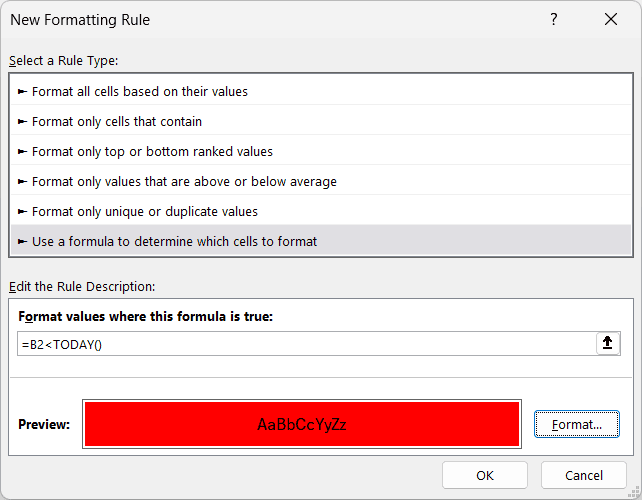The image size is (642, 500).
Task: Click the collapse dialog arrow icon
Action: (608, 343)
